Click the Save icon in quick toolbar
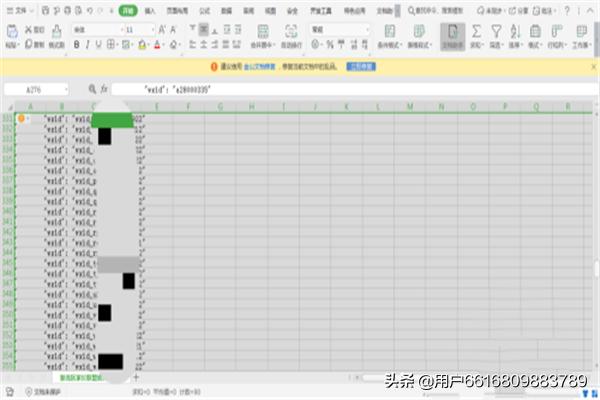This screenshot has width=600, height=400. (45, 11)
